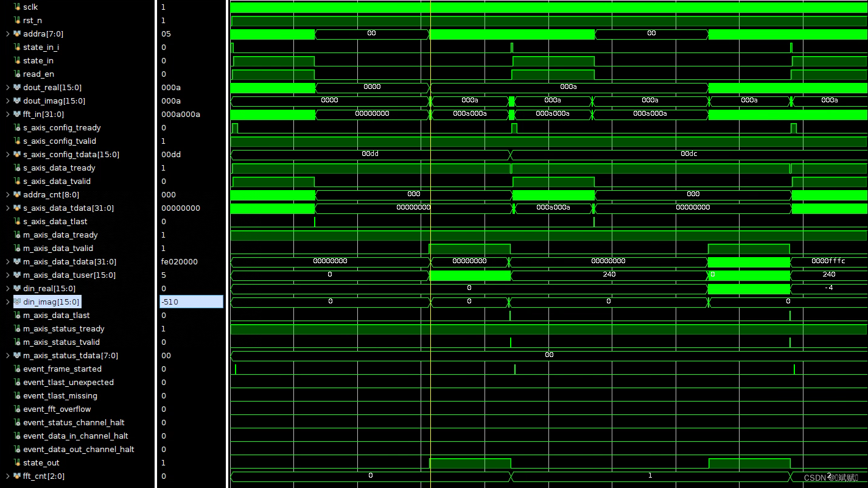Click the m_axis_data_tvalid signal icon

pyautogui.click(x=17, y=249)
